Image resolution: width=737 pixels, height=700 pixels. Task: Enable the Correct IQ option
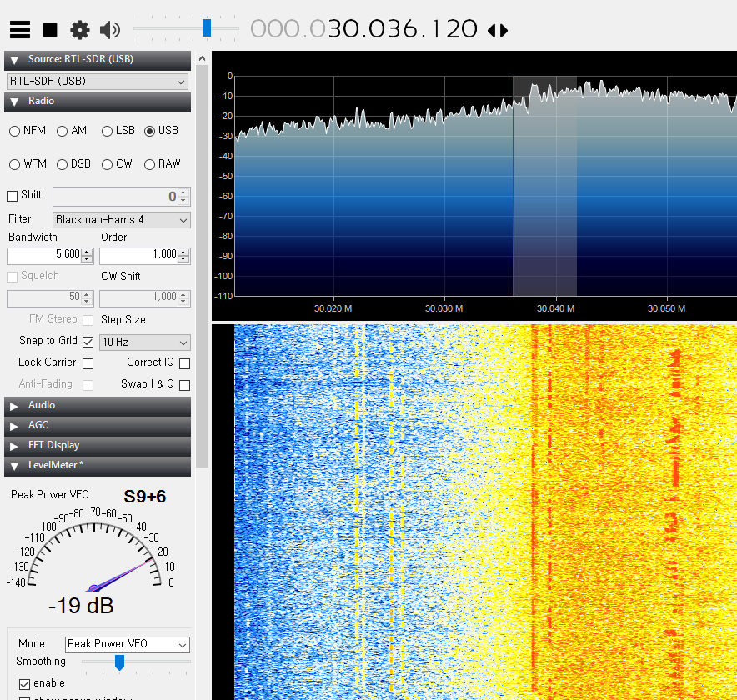[184, 362]
